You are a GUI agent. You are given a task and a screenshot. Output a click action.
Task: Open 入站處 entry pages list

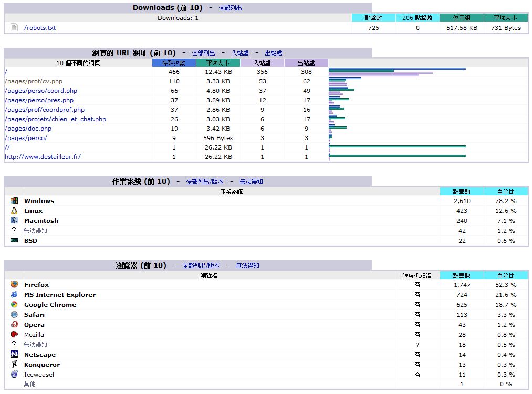[240, 53]
